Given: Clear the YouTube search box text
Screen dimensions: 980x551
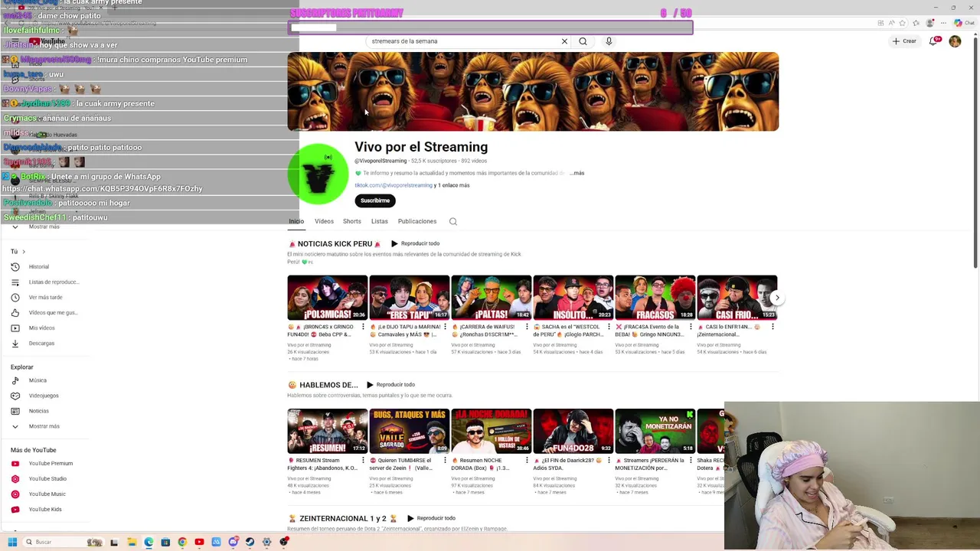Looking at the screenshot, I should tap(564, 41).
